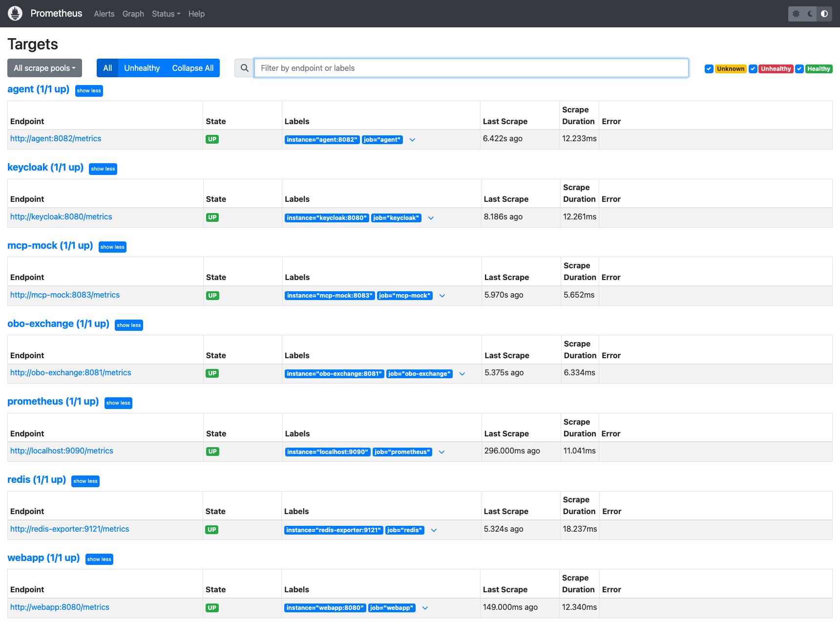Open http://localhost:9090/metrics endpoint link
This screenshot has height=626, width=840.
click(62, 451)
